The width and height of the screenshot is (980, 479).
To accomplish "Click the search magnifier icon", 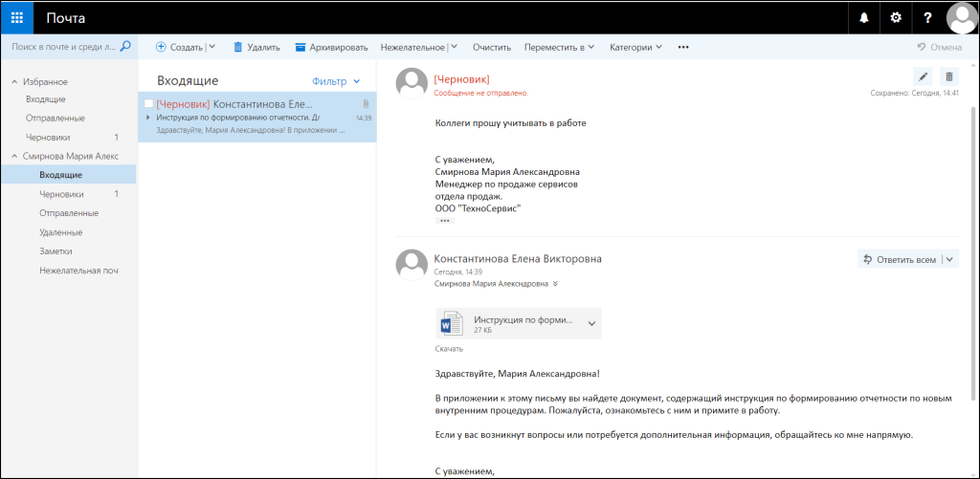I will point(124,46).
